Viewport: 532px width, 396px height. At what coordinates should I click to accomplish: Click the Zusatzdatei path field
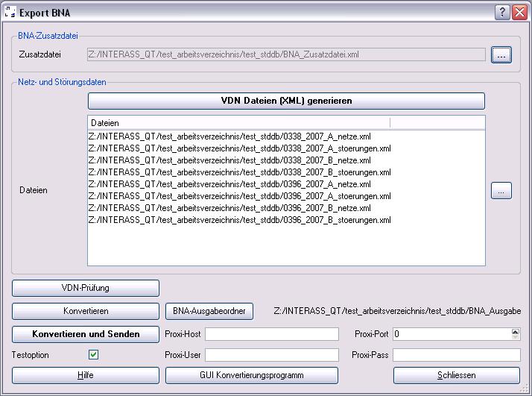tap(286, 54)
